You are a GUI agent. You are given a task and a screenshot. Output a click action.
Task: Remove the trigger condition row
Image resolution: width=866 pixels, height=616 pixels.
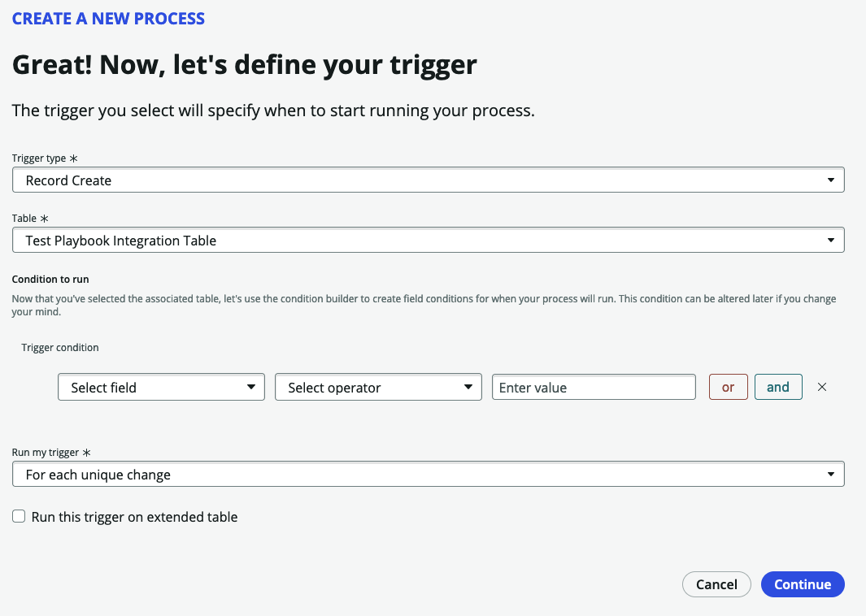822,388
